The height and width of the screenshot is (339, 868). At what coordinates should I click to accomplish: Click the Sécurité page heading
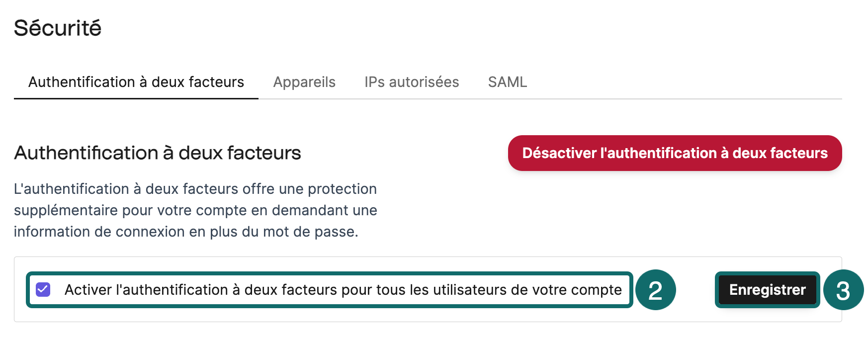click(58, 28)
